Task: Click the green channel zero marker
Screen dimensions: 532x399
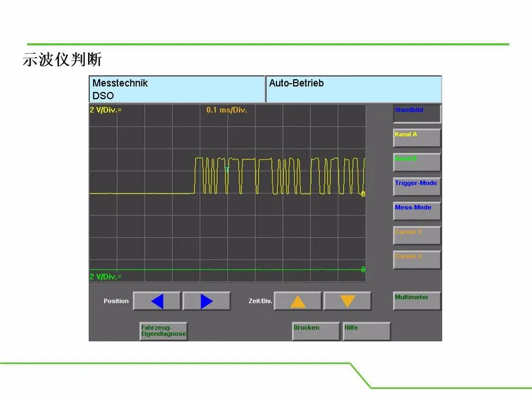Action: pyautogui.click(x=363, y=269)
